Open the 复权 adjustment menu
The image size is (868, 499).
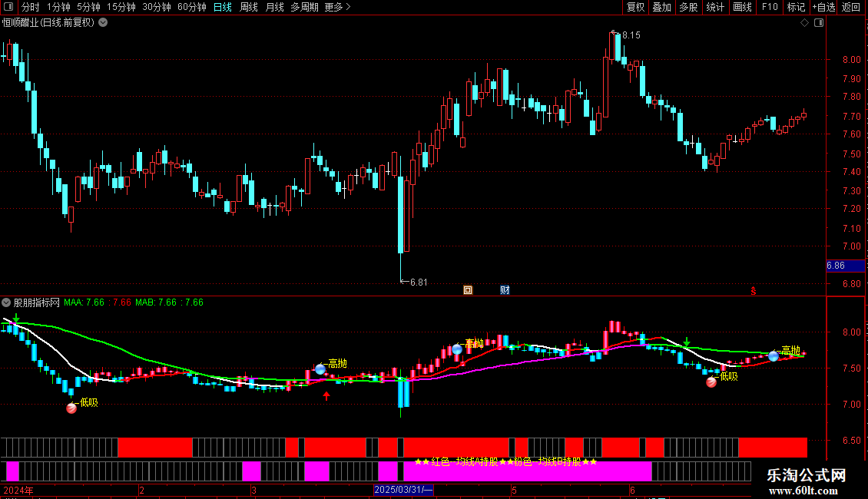[x=635, y=7]
